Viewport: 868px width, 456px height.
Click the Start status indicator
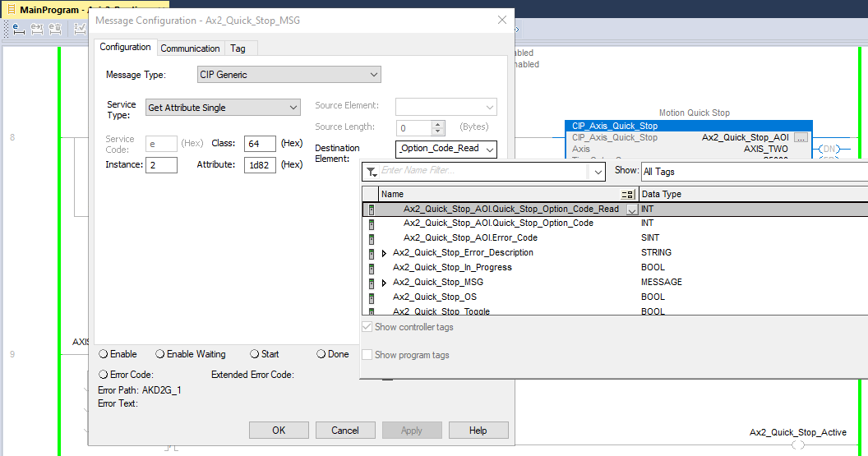pos(254,353)
